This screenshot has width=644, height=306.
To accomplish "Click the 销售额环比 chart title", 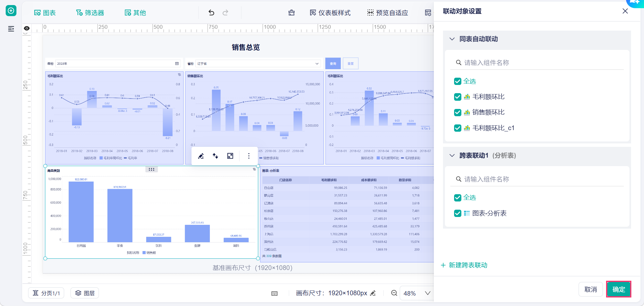I will 195,76.
